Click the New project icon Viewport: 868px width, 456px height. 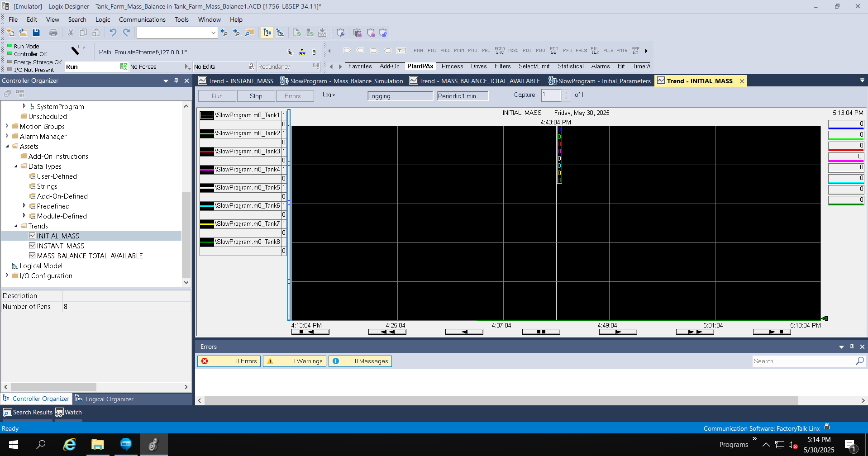pyautogui.click(x=10, y=33)
